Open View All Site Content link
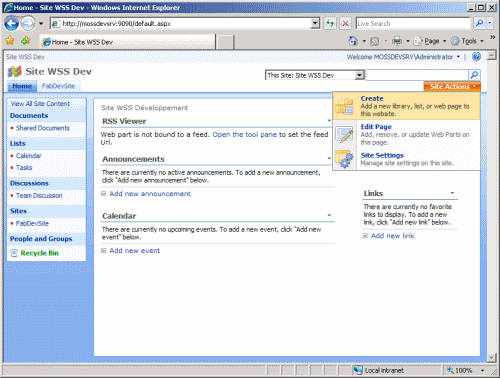 tap(40, 104)
